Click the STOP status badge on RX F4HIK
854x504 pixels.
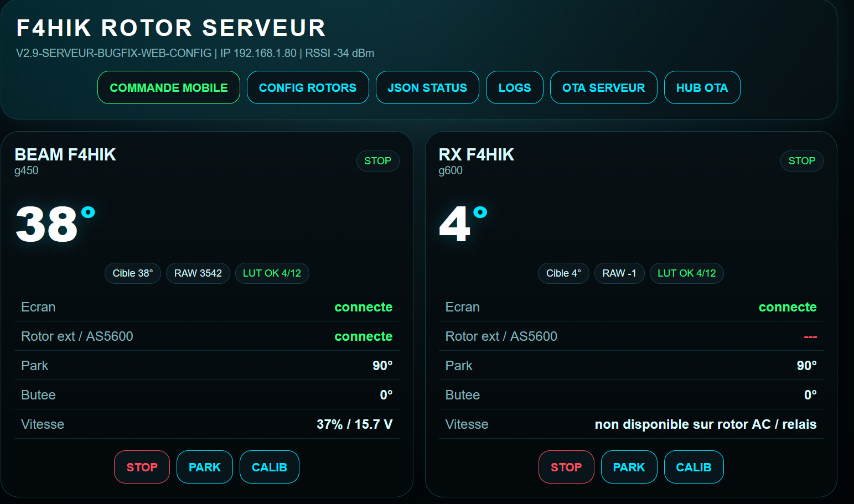coord(802,161)
